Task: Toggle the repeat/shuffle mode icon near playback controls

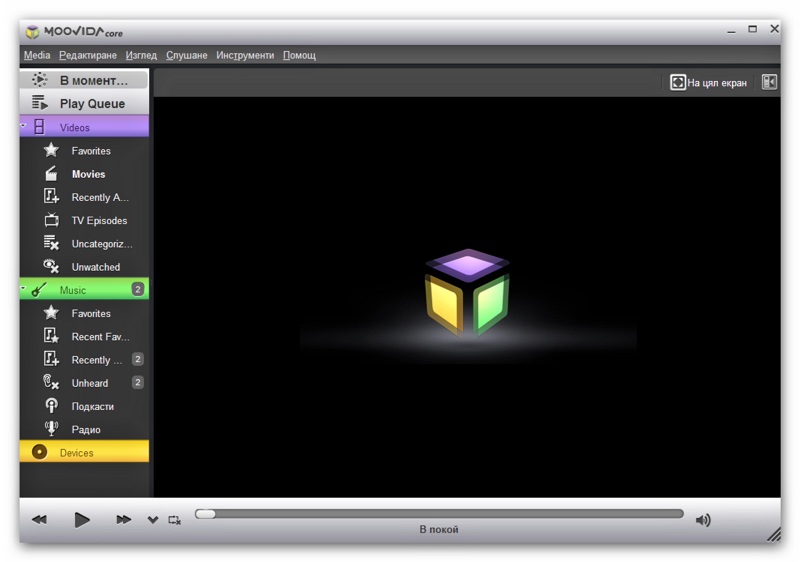Action: pos(174,520)
